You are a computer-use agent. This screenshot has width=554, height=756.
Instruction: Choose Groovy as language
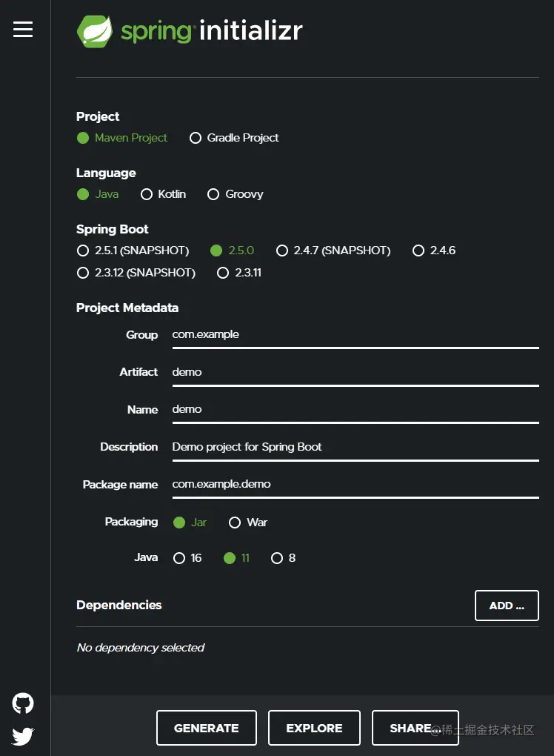coord(235,194)
